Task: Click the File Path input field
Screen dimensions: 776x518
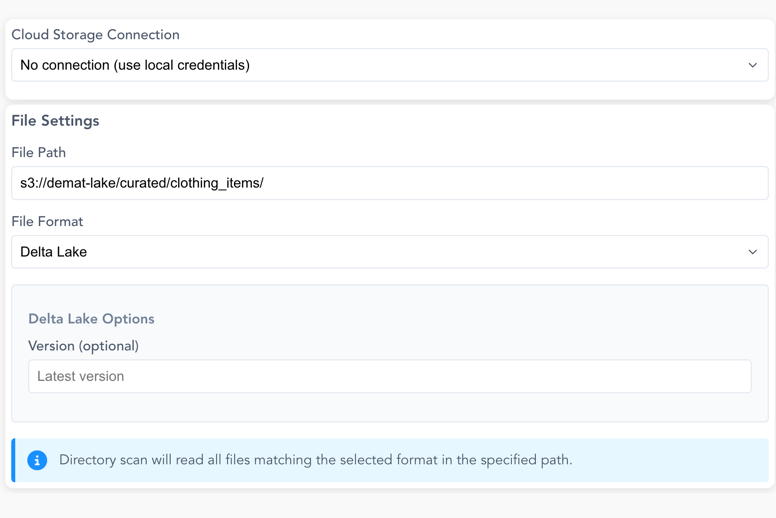Action: (x=389, y=183)
